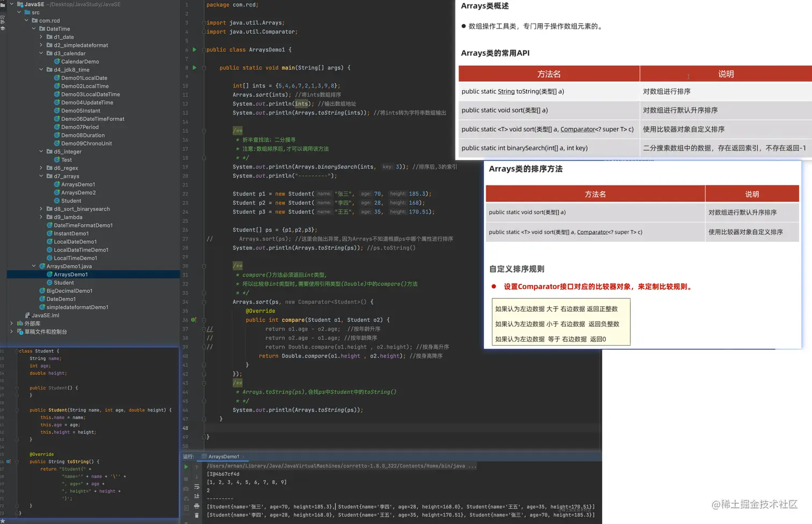
Task: Click the down-arrow icon in run console toolbar
Action: 197,477
